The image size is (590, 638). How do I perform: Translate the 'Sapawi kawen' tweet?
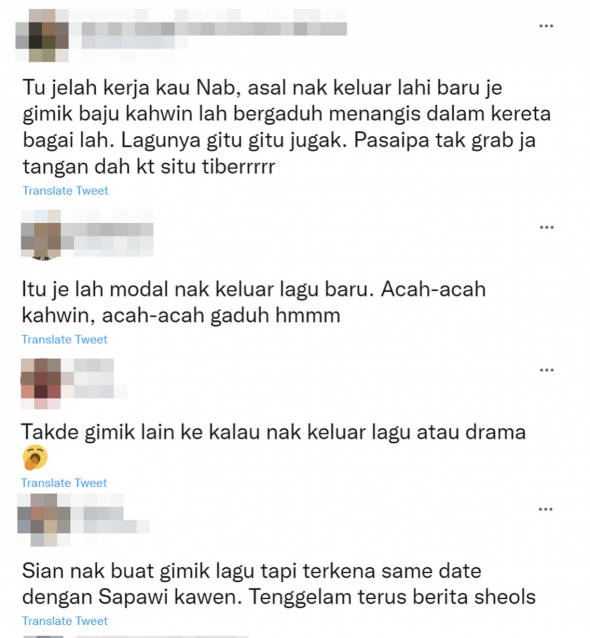click(x=65, y=621)
